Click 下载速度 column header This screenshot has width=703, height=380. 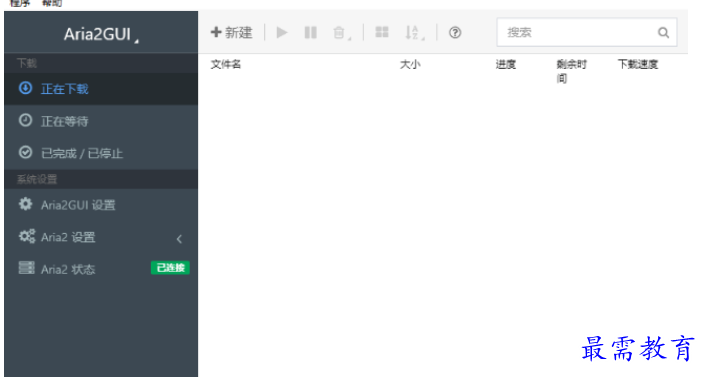coord(638,65)
